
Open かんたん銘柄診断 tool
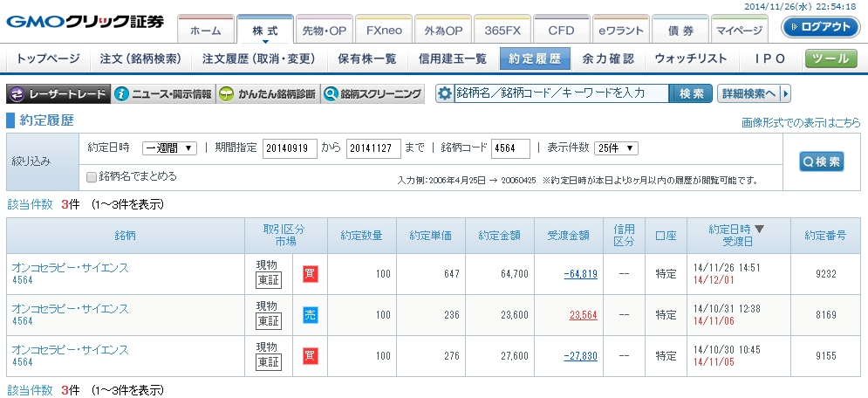pos(265,93)
